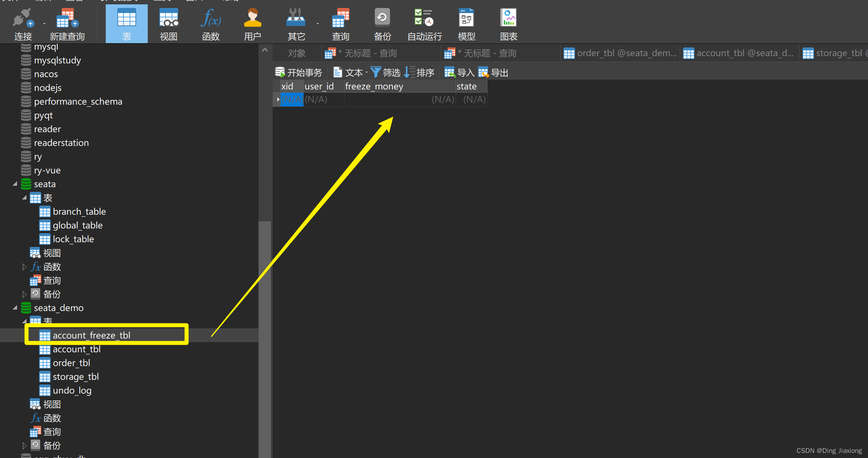
Task: Click the xid column header
Action: click(292, 86)
